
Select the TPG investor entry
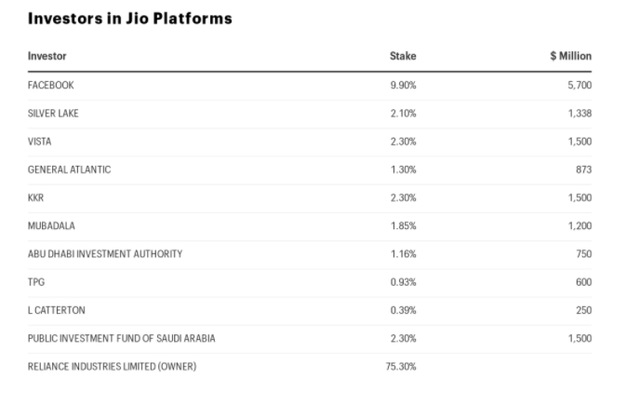click(36, 282)
